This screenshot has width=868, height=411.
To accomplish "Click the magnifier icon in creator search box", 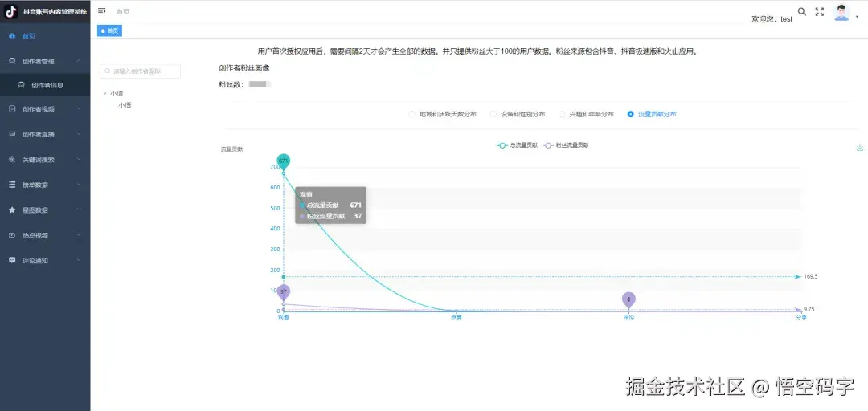I will click(x=108, y=71).
